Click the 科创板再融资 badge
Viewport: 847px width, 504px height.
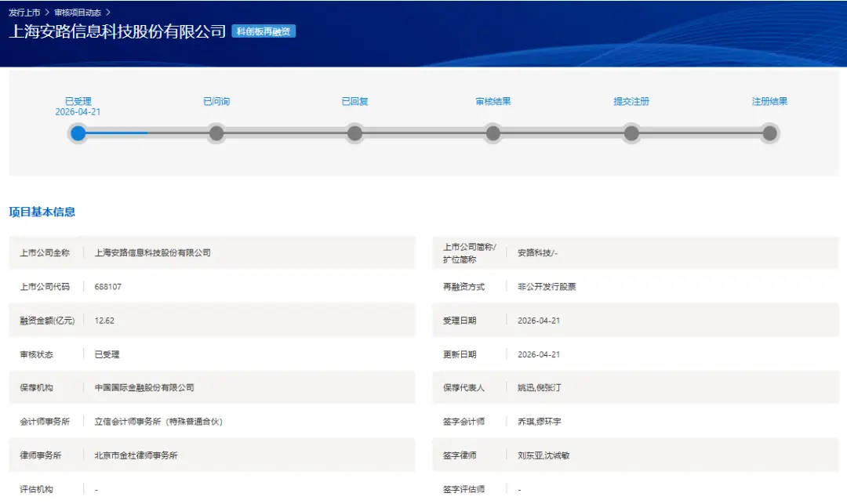coord(264,31)
